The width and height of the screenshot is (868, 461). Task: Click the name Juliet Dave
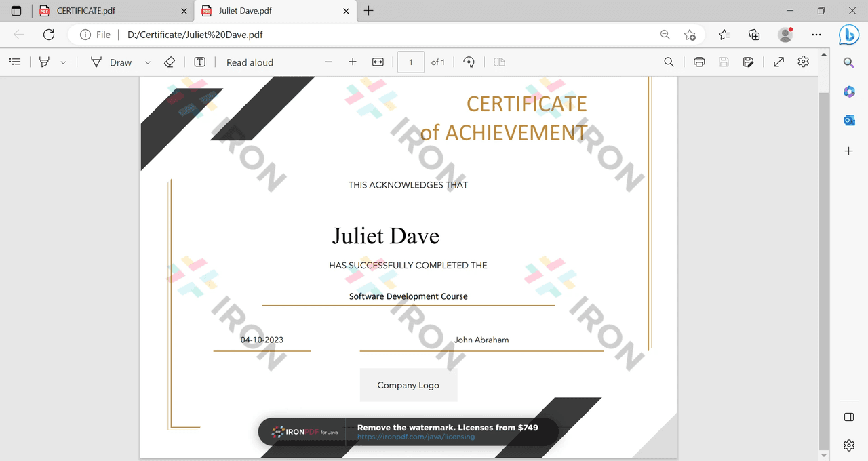pos(385,235)
